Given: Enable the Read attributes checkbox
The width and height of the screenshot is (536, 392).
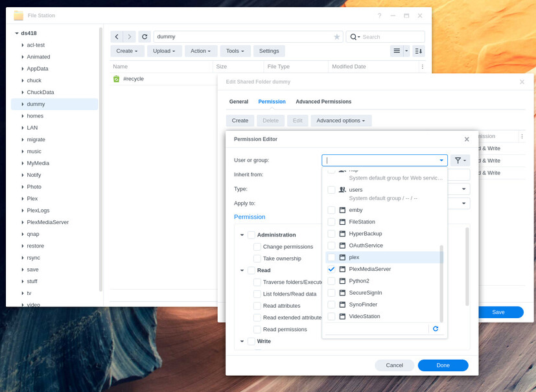Looking at the screenshot, I should coord(257,306).
